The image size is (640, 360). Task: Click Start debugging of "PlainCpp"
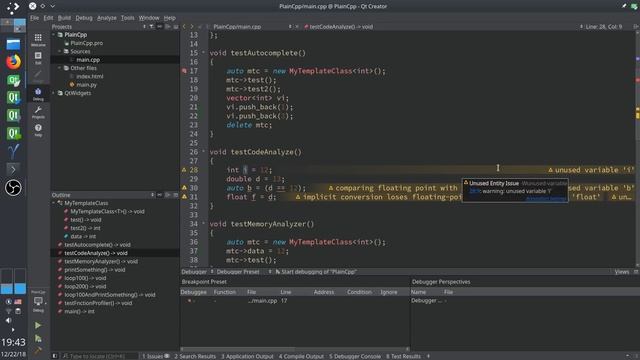pos(316,271)
